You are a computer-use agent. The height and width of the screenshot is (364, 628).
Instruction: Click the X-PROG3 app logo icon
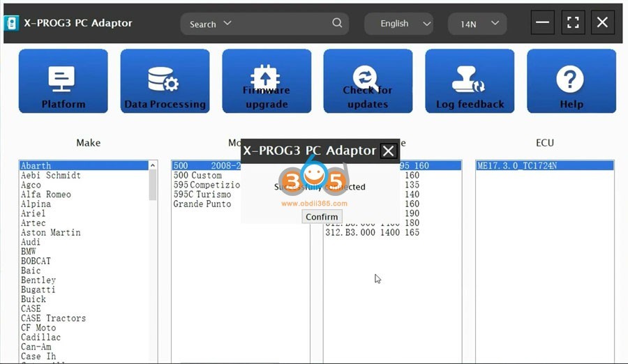pos(12,23)
